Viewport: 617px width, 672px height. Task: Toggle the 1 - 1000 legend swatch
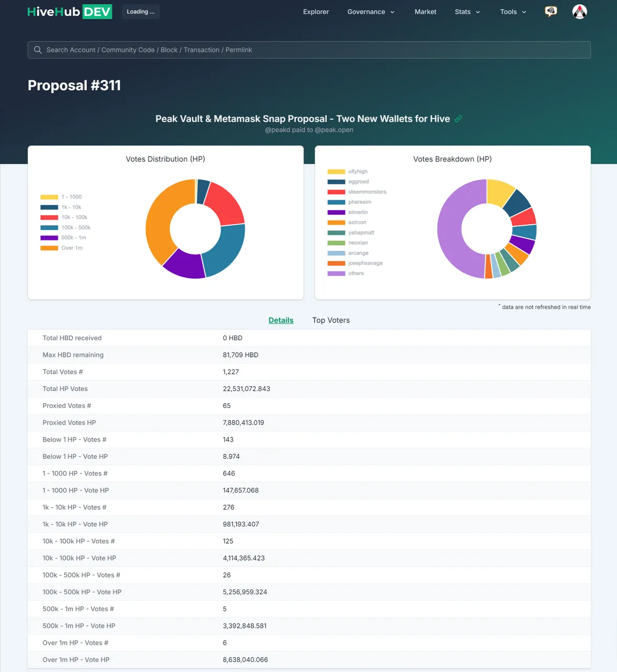pyautogui.click(x=49, y=197)
